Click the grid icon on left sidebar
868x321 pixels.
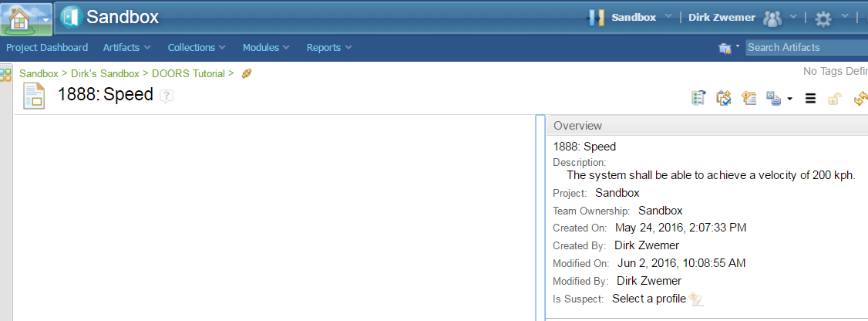pyautogui.click(x=5, y=75)
